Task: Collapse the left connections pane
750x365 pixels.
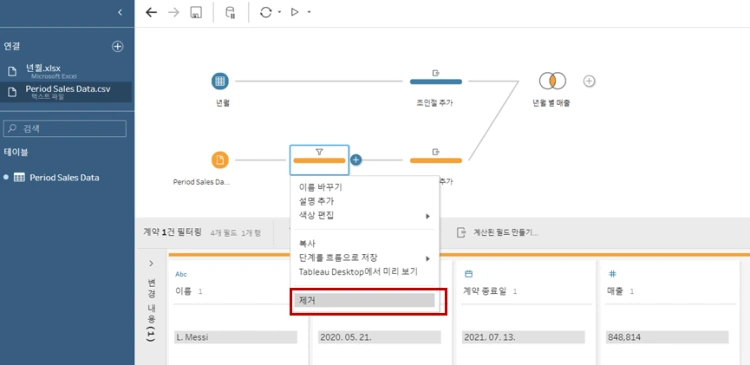Action: (120, 12)
